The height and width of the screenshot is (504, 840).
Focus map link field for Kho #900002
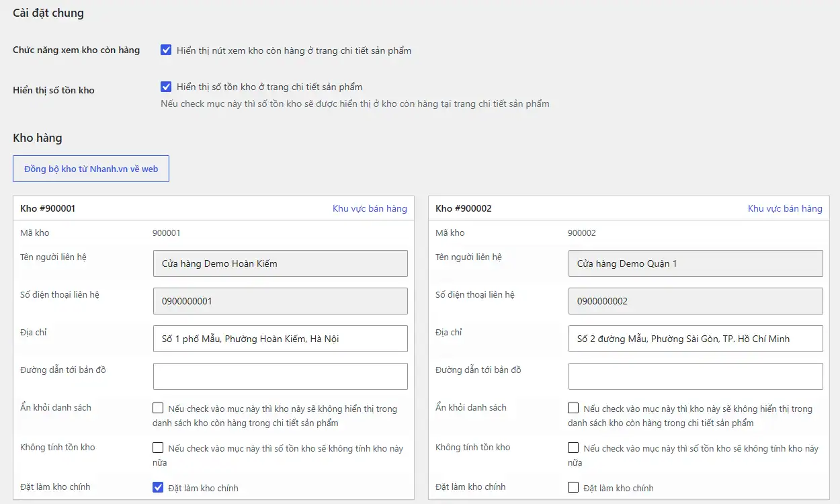coord(696,376)
